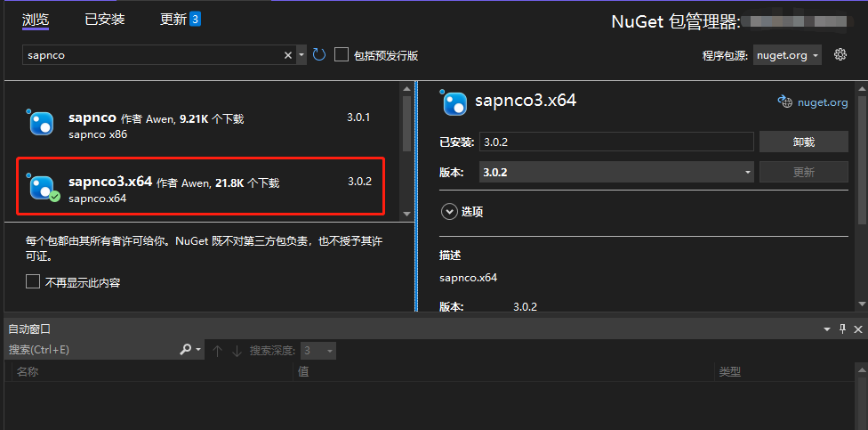Click sapnco.x64 description text in details
This screenshot has width=868, height=430.
coord(469,278)
